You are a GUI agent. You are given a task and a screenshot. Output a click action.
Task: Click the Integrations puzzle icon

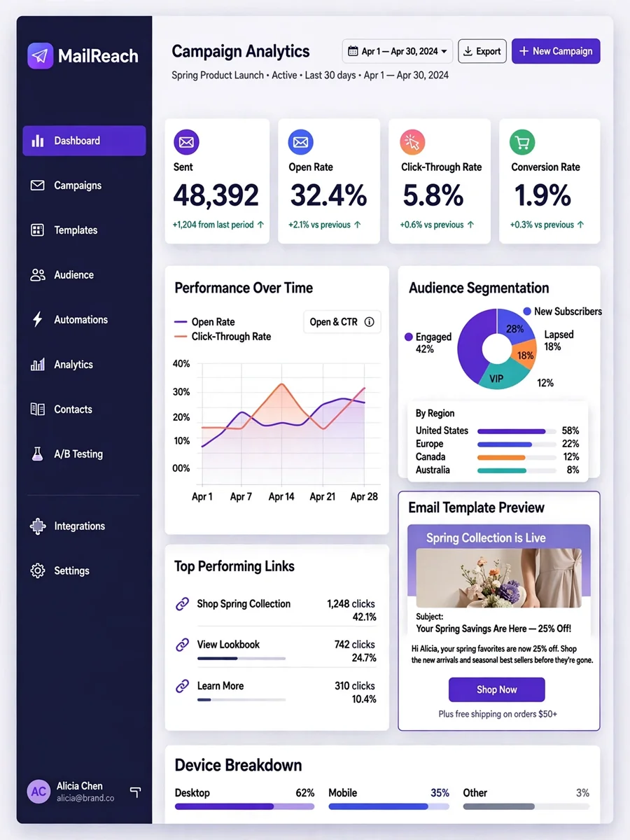coord(38,526)
